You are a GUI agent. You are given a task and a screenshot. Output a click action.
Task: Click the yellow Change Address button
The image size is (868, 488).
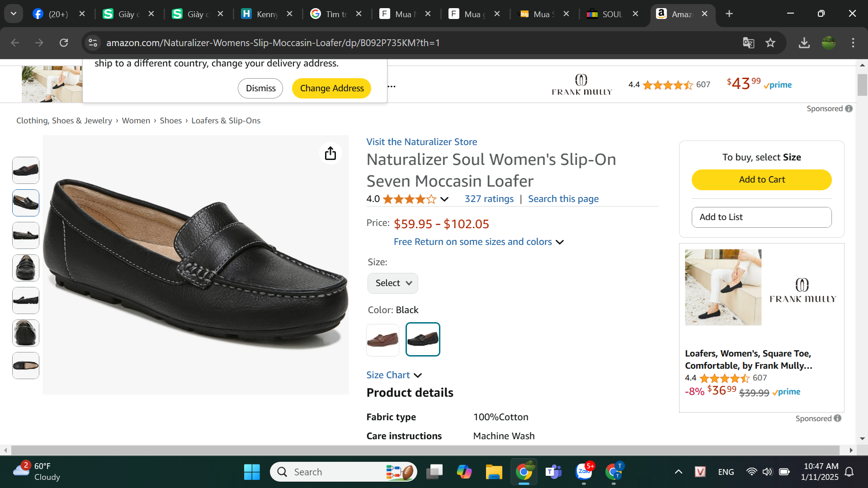(x=331, y=88)
